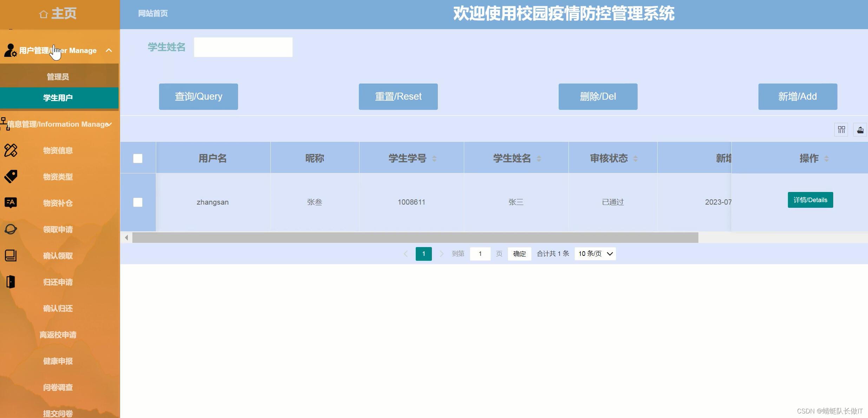Tick the zhangsan row checkbox
868x418 pixels.
(138, 202)
